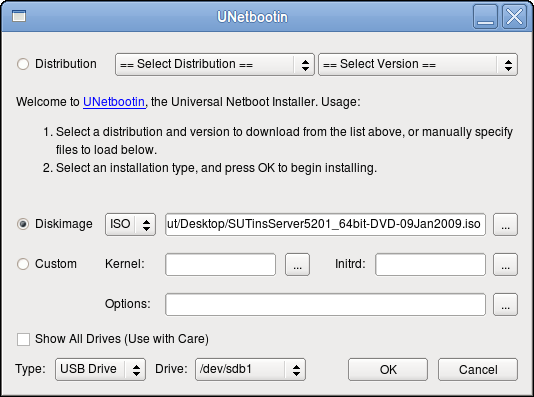Click the disk image path field
Viewport: 534px width, 397px height.
[325, 224]
